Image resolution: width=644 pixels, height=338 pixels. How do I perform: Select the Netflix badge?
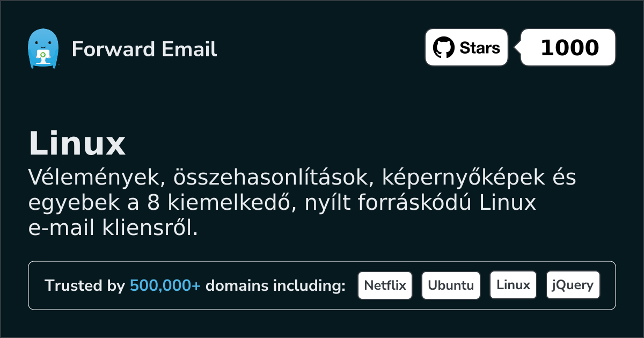click(385, 285)
